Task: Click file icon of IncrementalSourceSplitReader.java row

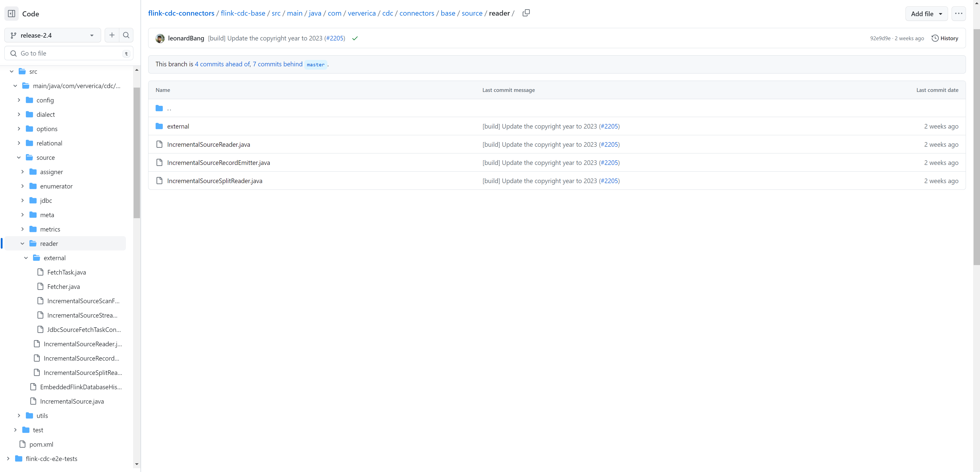Action: pos(159,181)
